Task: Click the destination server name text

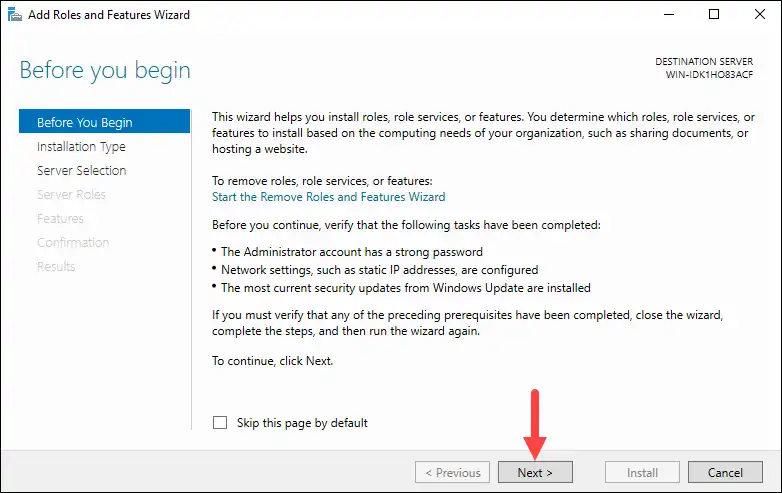Action: click(x=709, y=75)
